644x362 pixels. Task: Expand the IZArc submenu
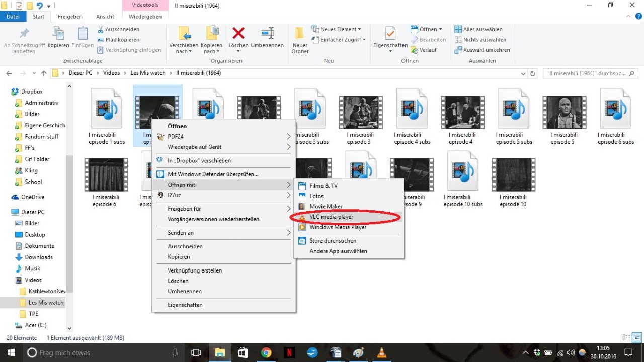point(289,195)
